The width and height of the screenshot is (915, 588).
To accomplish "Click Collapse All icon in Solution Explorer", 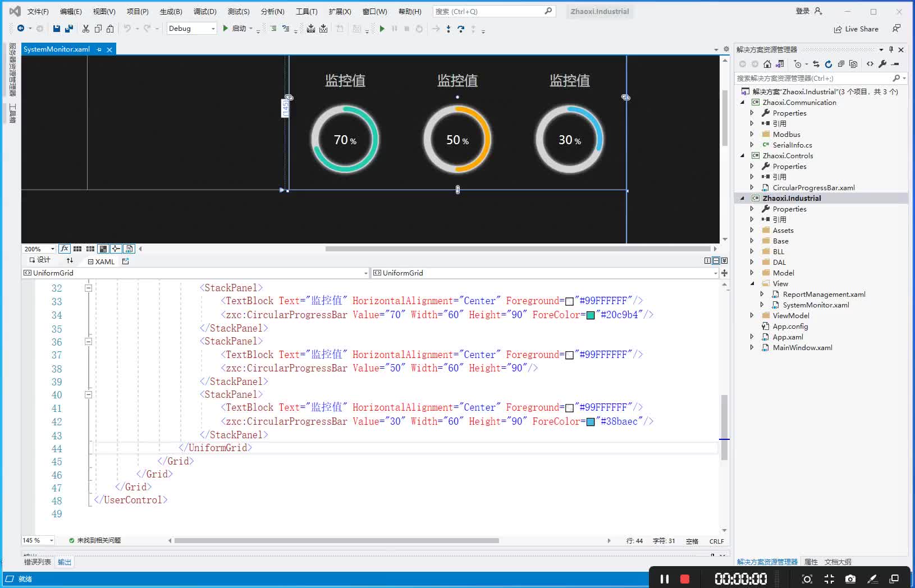I will click(841, 64).
